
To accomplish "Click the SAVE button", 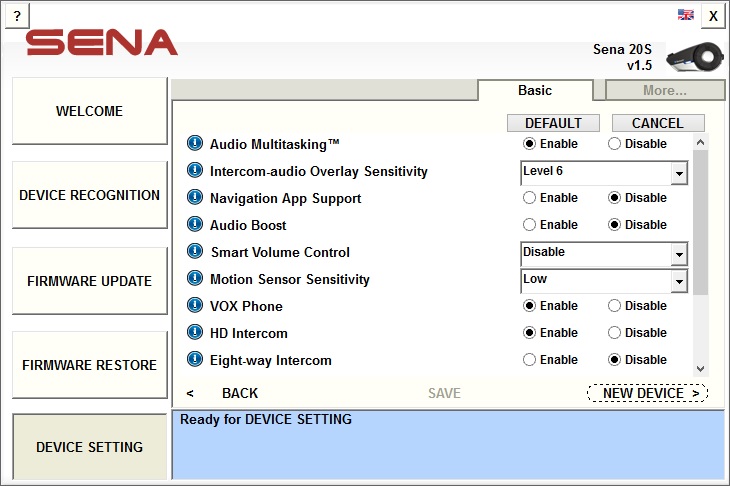I will pos(444,393).
